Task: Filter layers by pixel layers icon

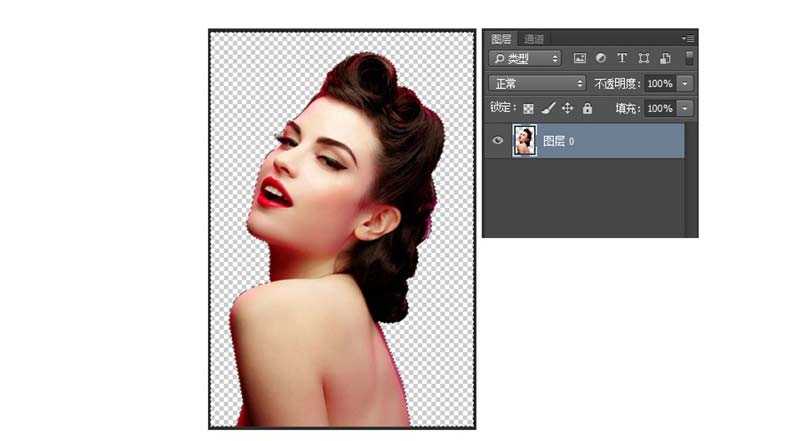Action: 580,58
